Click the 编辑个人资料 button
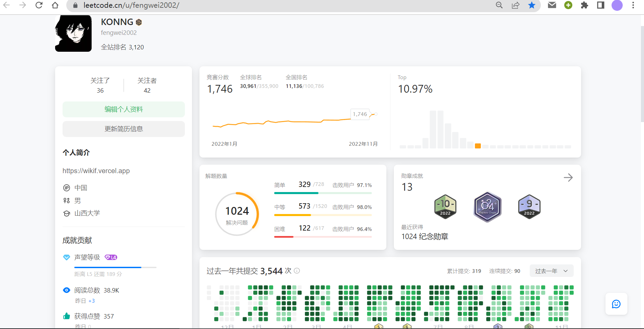 (x=124, y=109)
